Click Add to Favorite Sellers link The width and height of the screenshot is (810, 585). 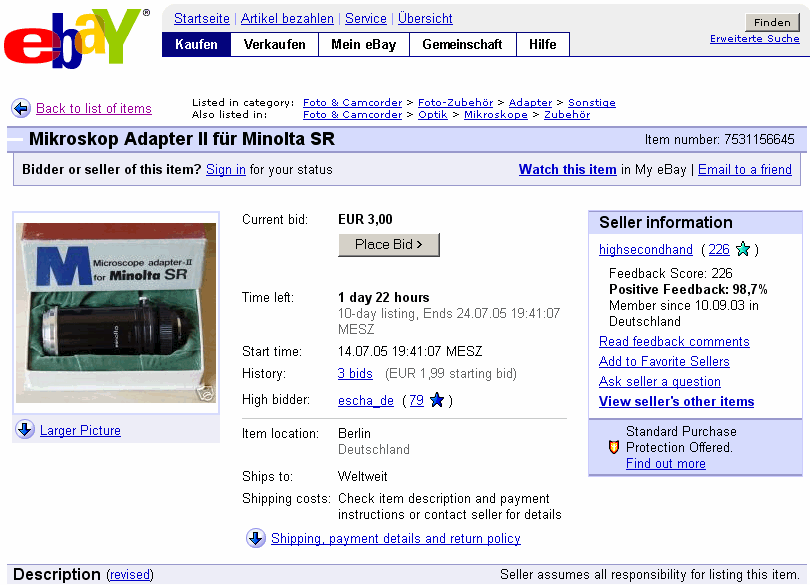664,362
